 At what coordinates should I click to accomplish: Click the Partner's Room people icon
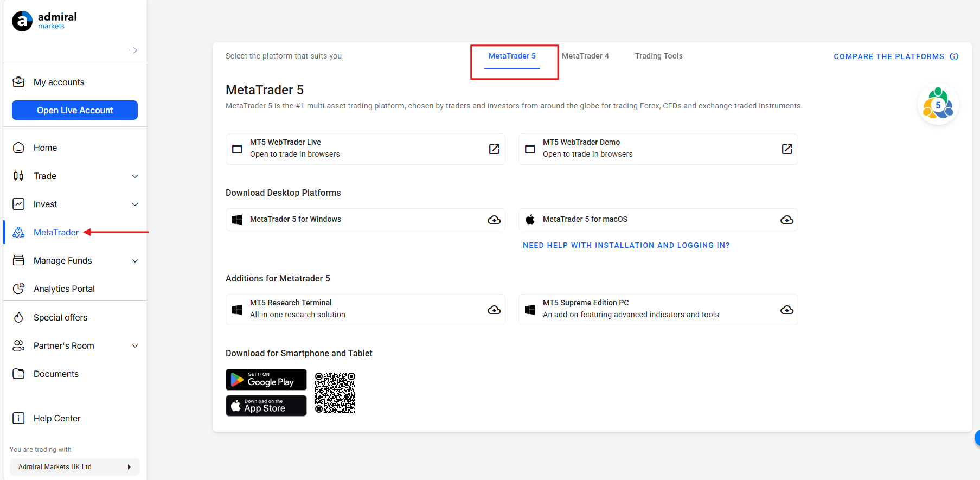pyautogui.click(x=18, y=345)
